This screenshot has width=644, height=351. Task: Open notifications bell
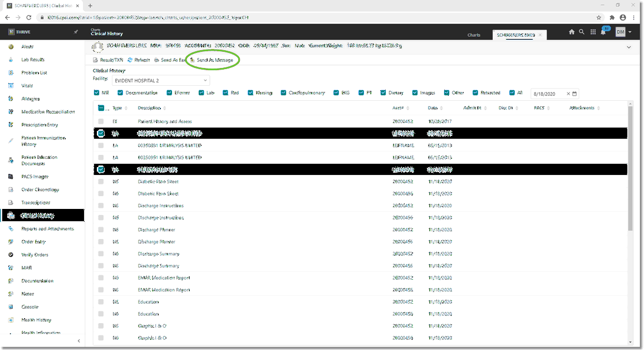(603, 32)
